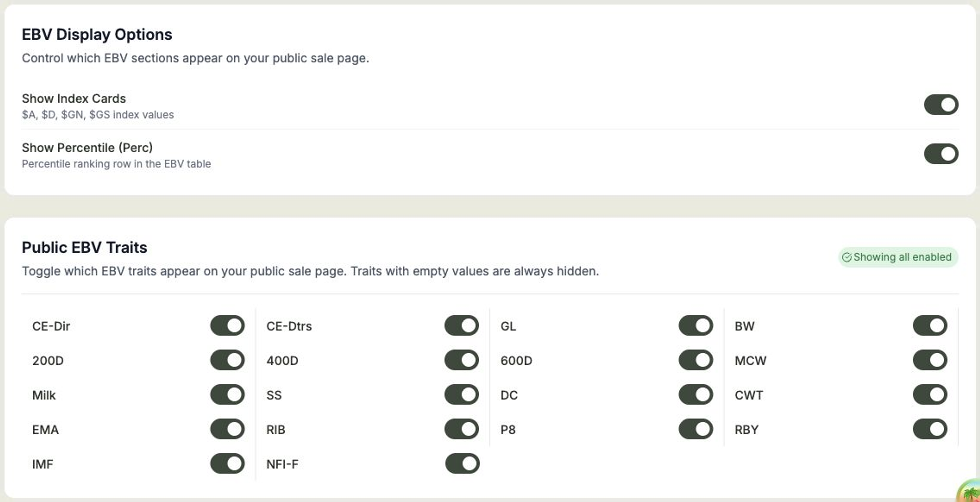Viewport: 980px width, 502px height.
Task: Click the NFI-F trait label
Action: click(x=282, y=464)
